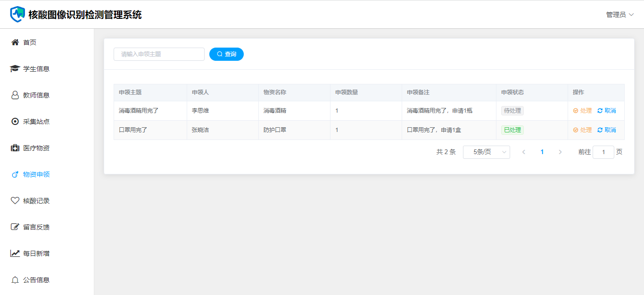Click the medical kit icon for 医疗物资
This screenshot has height=295, width=644.
coord(15,148)
